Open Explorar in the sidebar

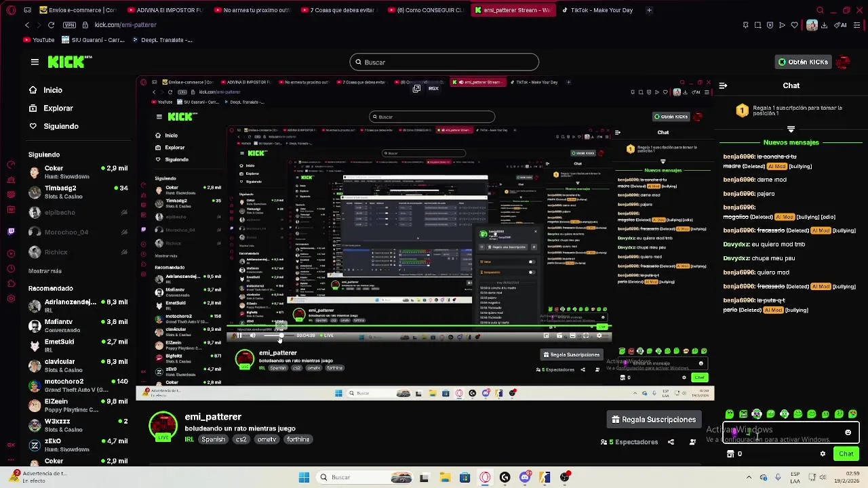tap(51, 108)
